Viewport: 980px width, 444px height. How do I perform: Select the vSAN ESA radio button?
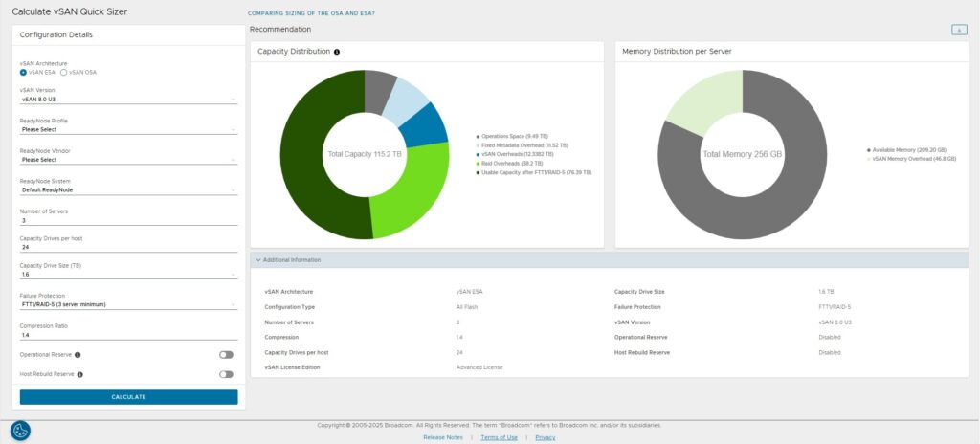(23, 73)
